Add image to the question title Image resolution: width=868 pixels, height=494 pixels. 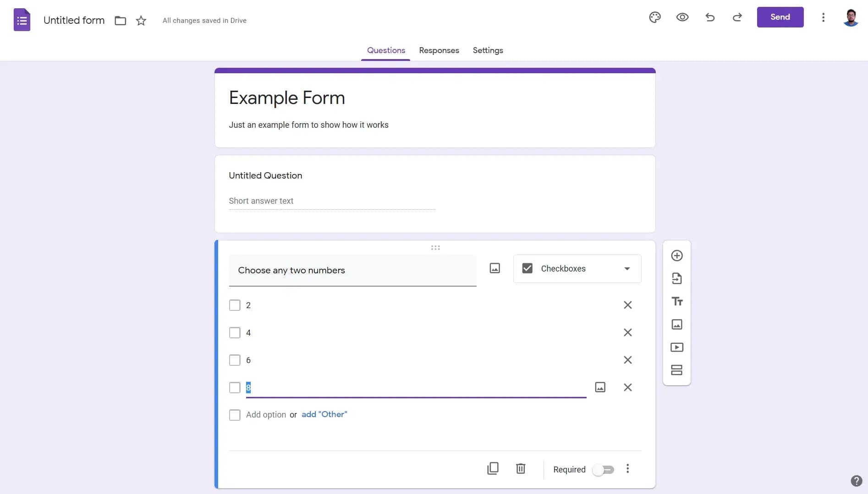coord(494,268)
